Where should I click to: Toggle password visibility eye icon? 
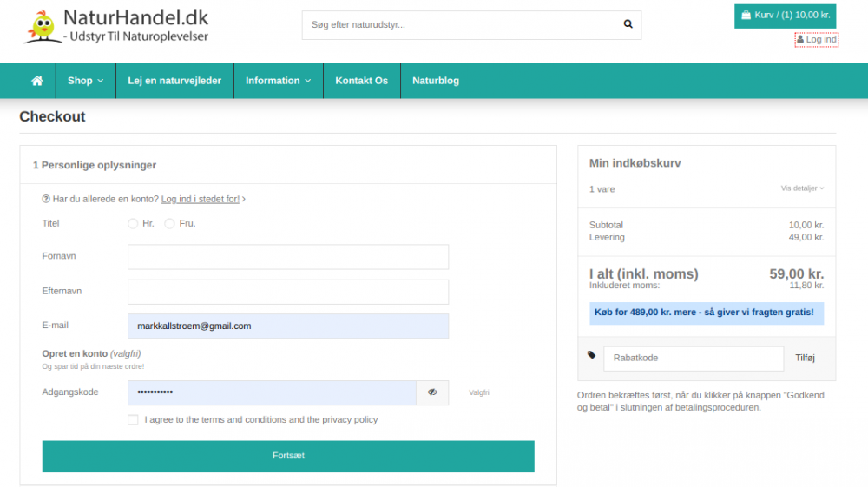point(432,392)
